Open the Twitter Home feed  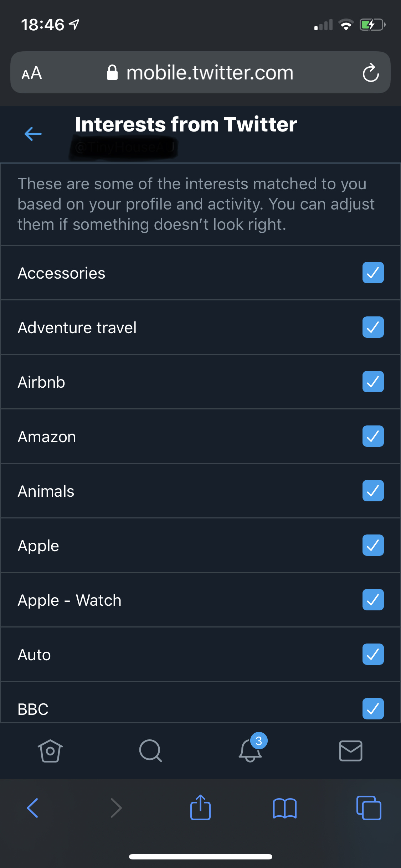[50, 751]
